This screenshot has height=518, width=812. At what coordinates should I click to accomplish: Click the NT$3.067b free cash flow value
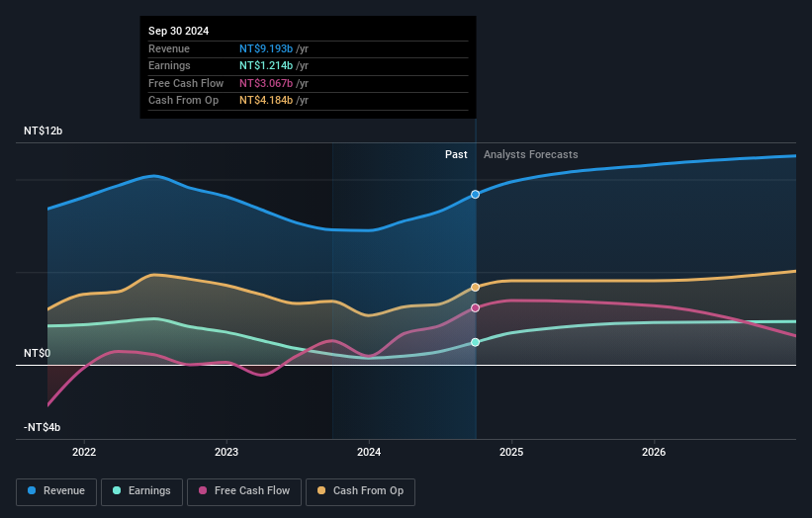click(266, 83)
